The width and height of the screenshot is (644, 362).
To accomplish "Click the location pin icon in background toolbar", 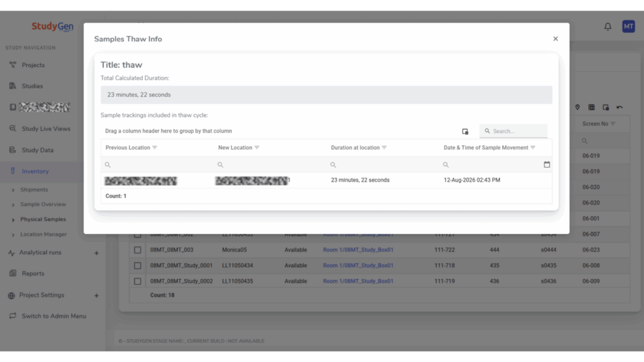I will click(x=577, y=107).
